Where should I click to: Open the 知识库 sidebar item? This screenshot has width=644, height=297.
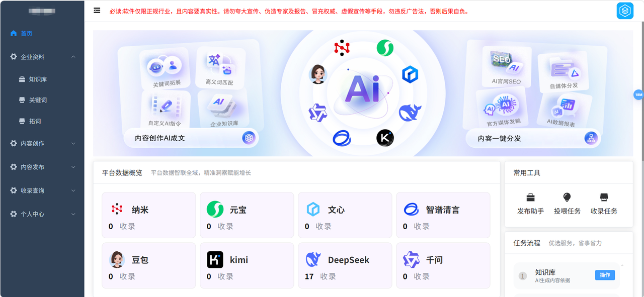(42, 79)
